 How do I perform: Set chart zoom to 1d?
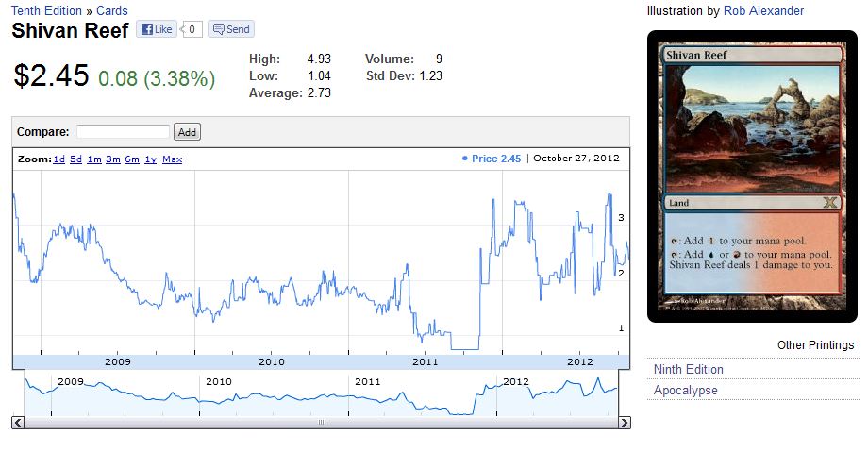58,159
